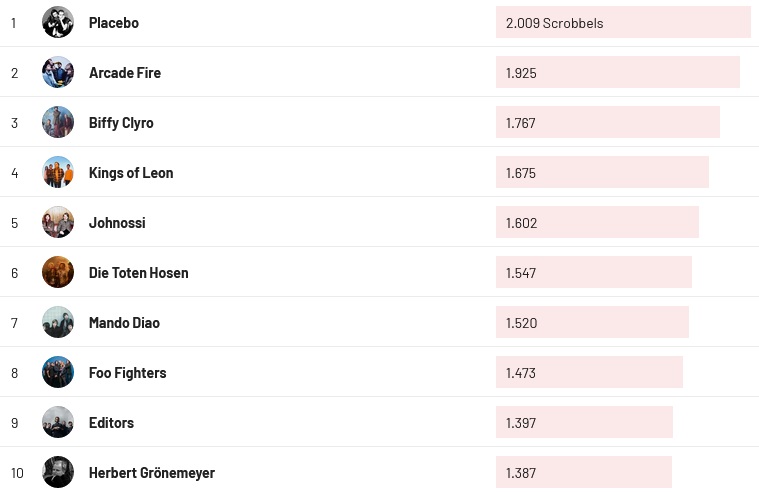
Task: Open Biffy Clyro's avatar thumbnail
Action: (x=58, y=122)
